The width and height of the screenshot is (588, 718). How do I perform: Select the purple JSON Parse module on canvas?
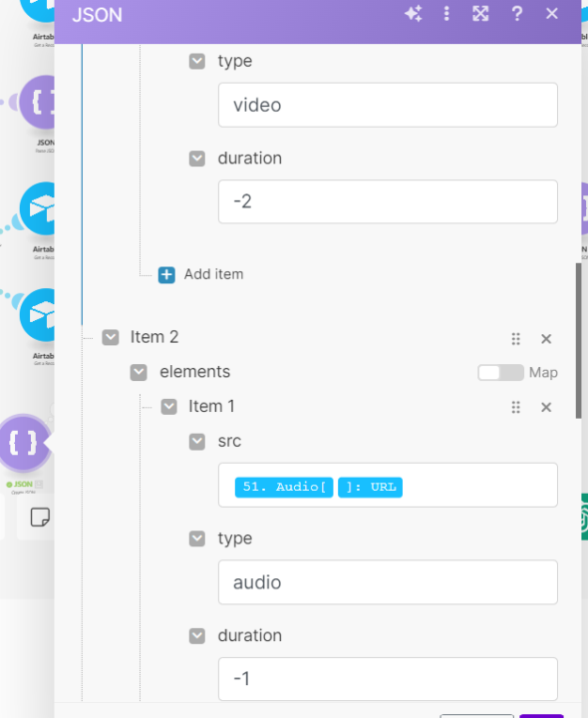(x=37, y=103)
